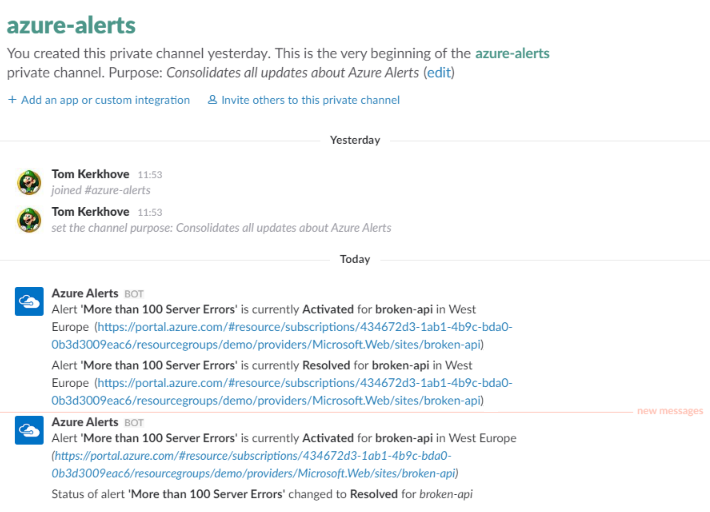Click BOT label beside second Azure Alerts name
Viewport: 710px width, 512px height.
coord(134,423)
